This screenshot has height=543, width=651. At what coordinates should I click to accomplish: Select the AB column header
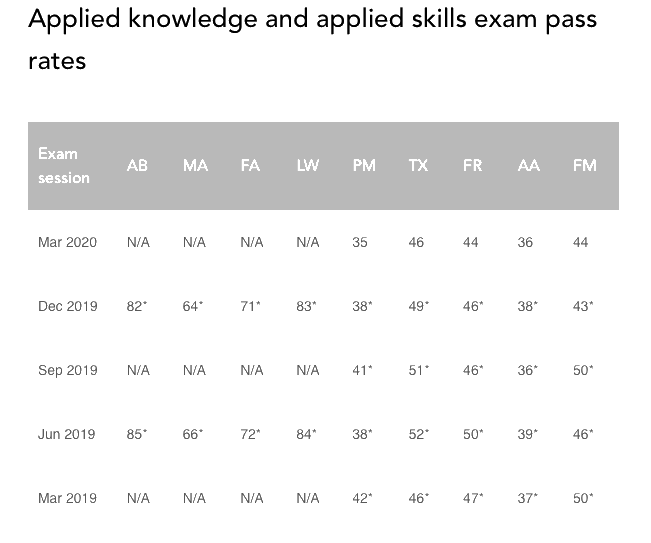click(x=138, y=166)
